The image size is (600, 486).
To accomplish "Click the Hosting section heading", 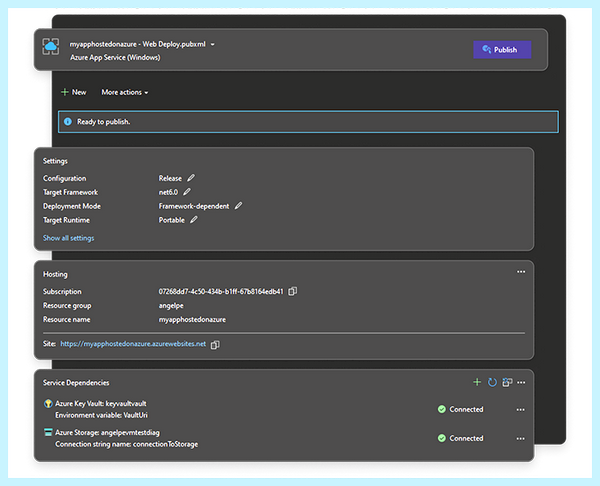I will coord(55,274).
